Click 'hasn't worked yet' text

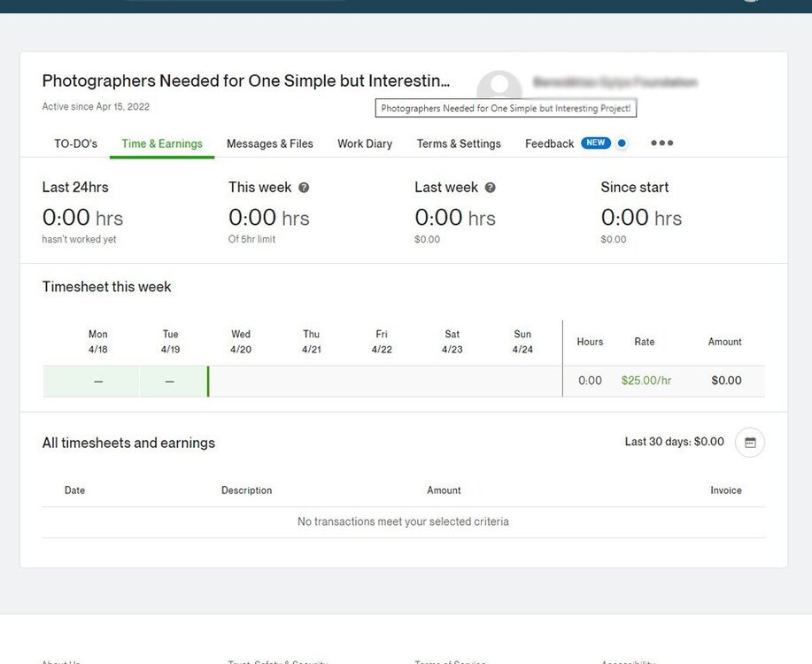79,239
